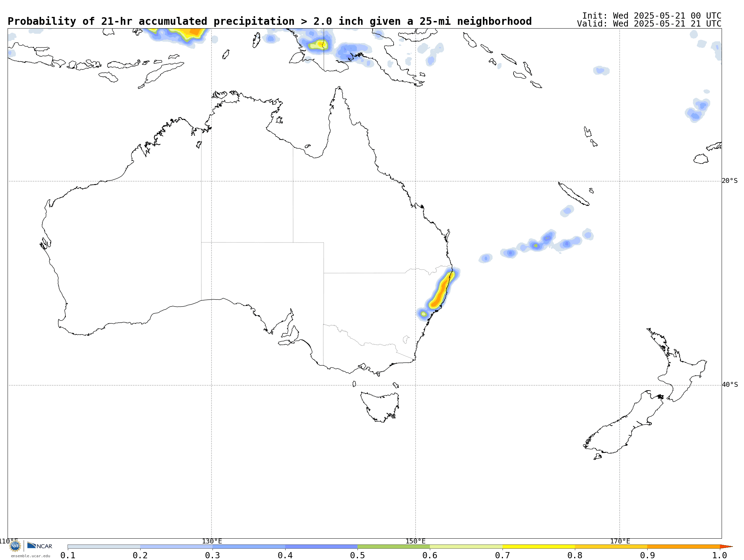Screen dimensions: 744x560
Task: Click the ensemble.ucar.edu text
Action: (x=31, y=556)
